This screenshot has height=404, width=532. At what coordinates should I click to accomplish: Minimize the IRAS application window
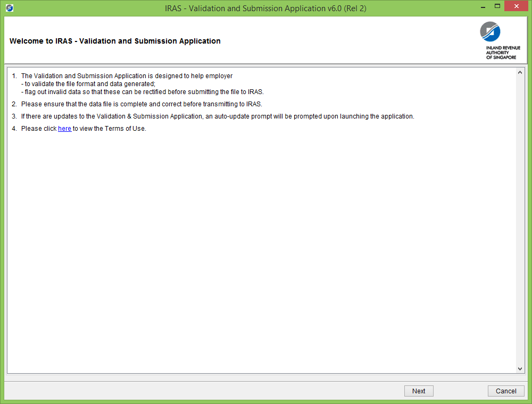coord(483,7)
